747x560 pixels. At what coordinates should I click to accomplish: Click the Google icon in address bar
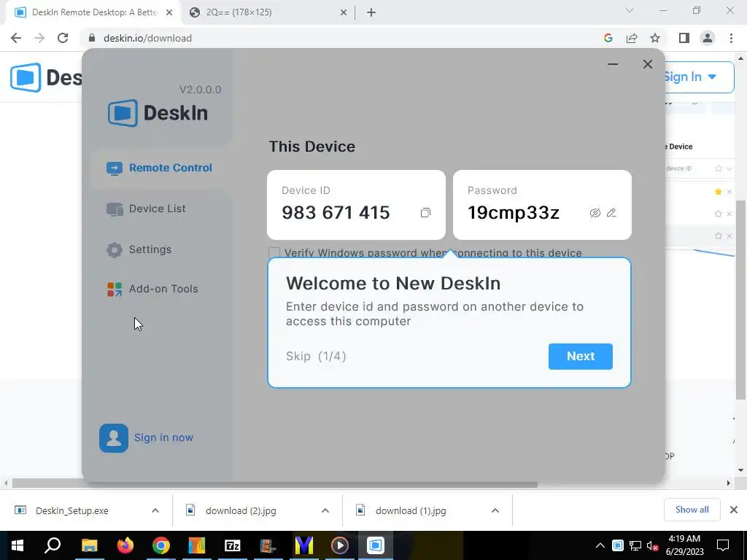pyautogui.click(x=608, y=38)
